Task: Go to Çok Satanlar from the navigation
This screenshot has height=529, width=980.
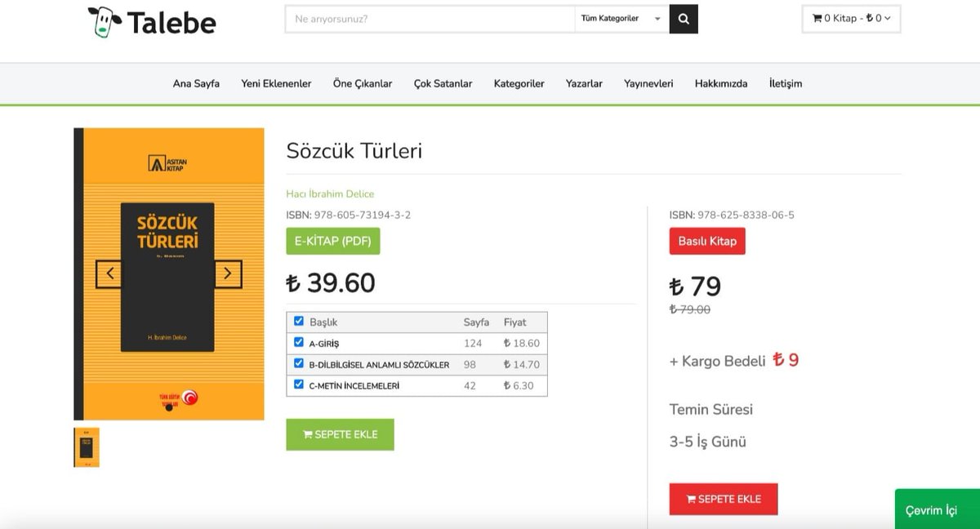Action: 443,83
